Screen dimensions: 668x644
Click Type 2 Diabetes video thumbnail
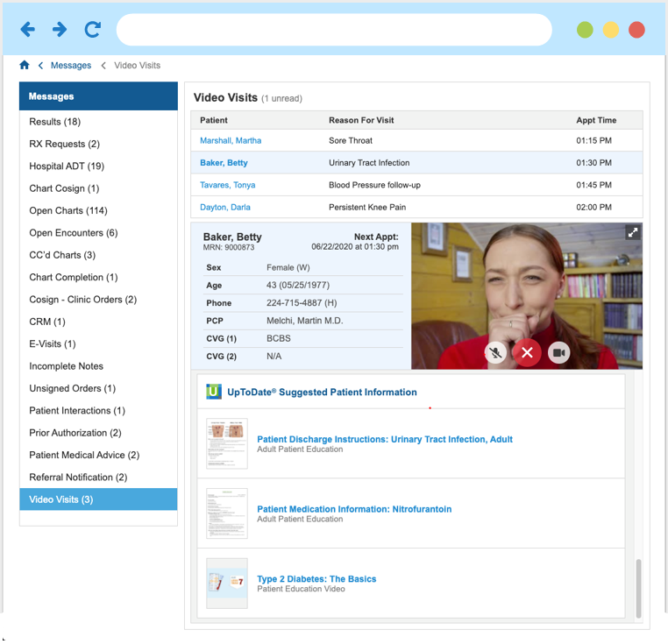pos(227,583)
